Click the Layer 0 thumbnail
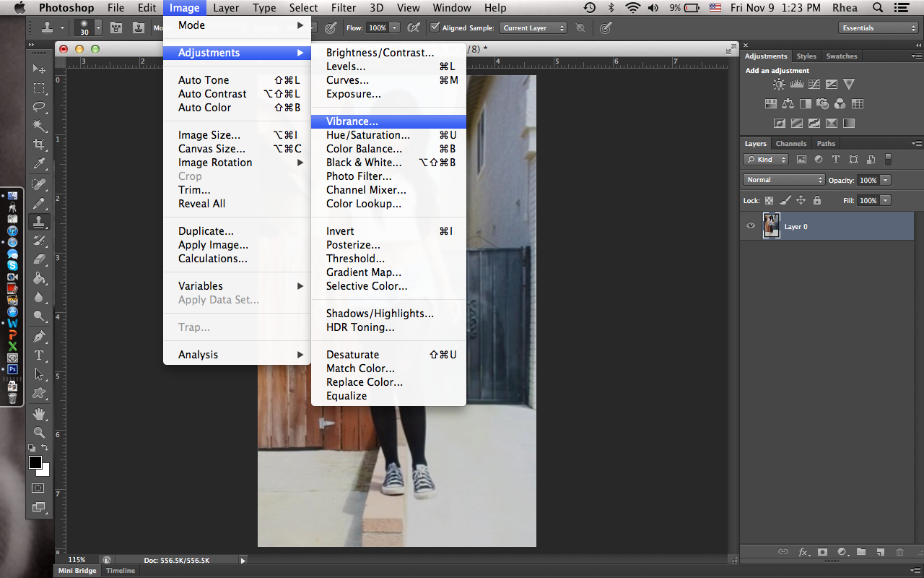 coord(772,226)
